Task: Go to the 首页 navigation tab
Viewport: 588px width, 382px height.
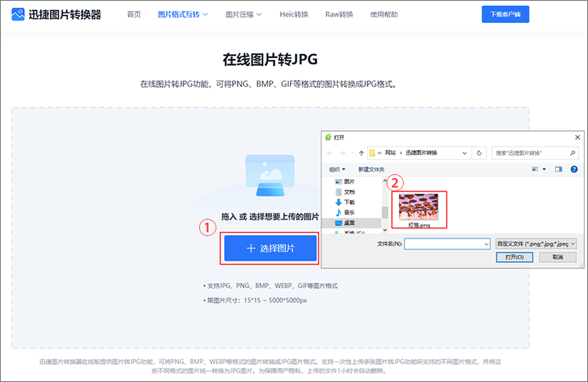Action: pyautogui.click(x=134, y=14)
